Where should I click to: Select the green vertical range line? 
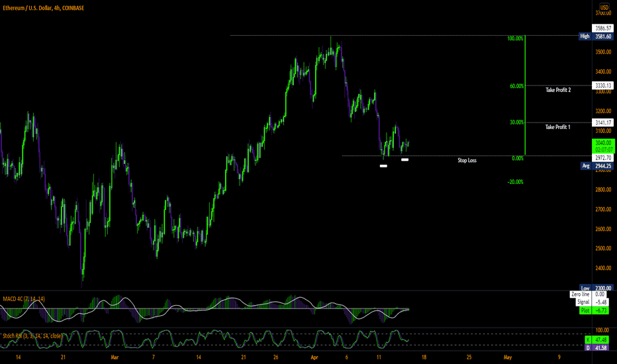526,95
